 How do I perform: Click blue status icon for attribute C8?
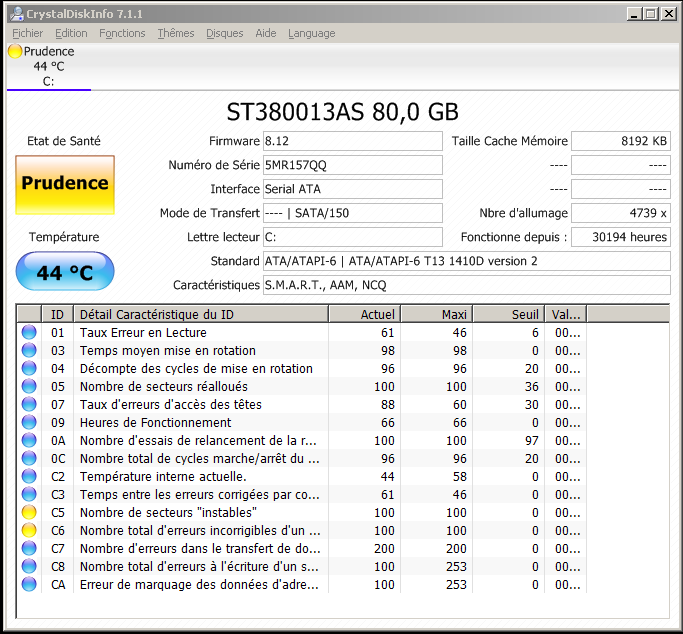pos(29,566)
